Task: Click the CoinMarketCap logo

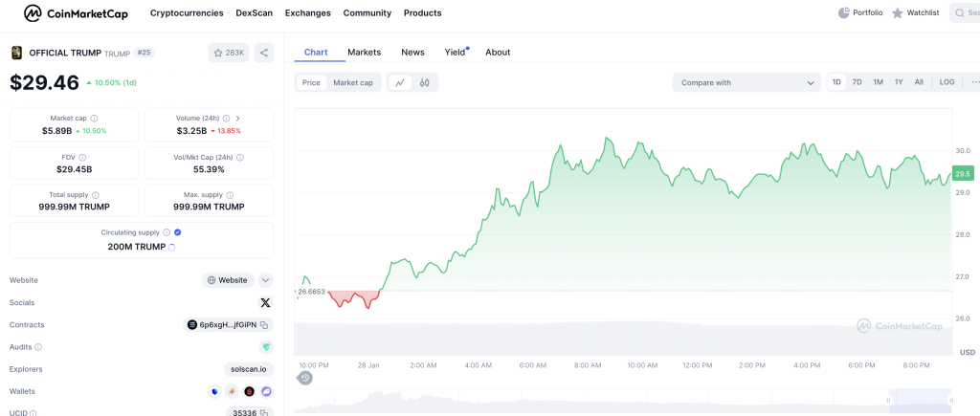Action: (76, 13)
